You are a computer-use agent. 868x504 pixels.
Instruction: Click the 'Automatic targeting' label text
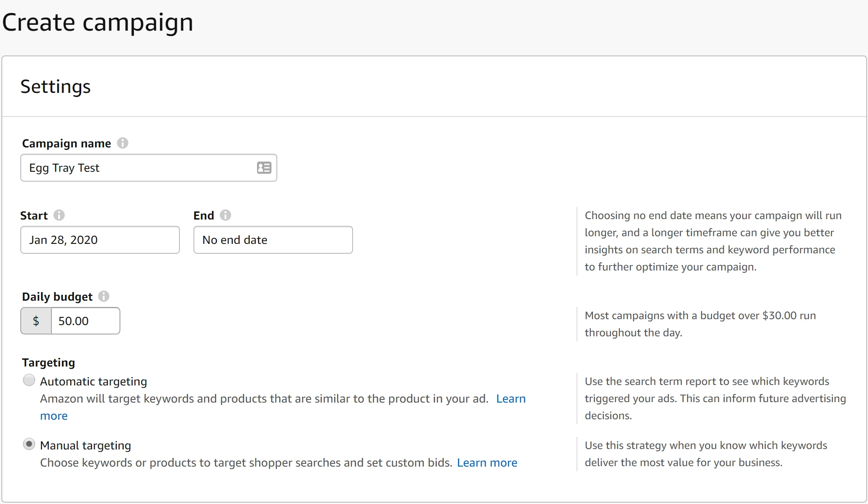tap(93, 381)
